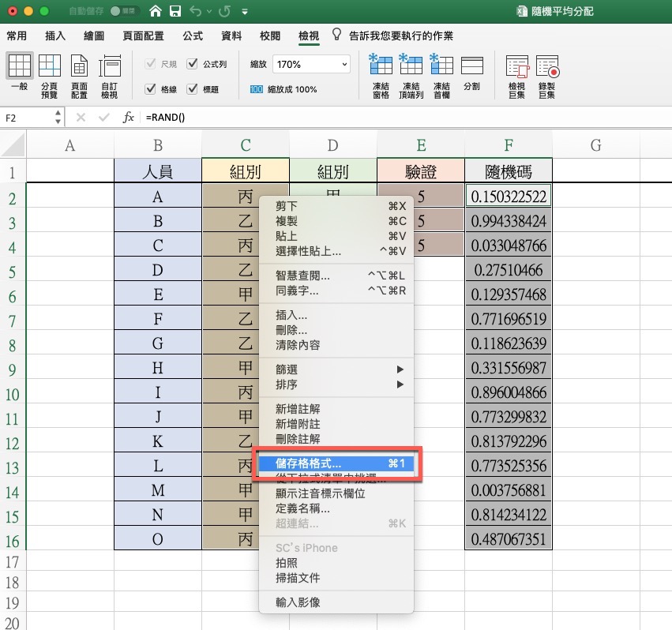Switch to Page Break Preview (分頁預覽)
672x630 pixels.
tap(49, 75)
